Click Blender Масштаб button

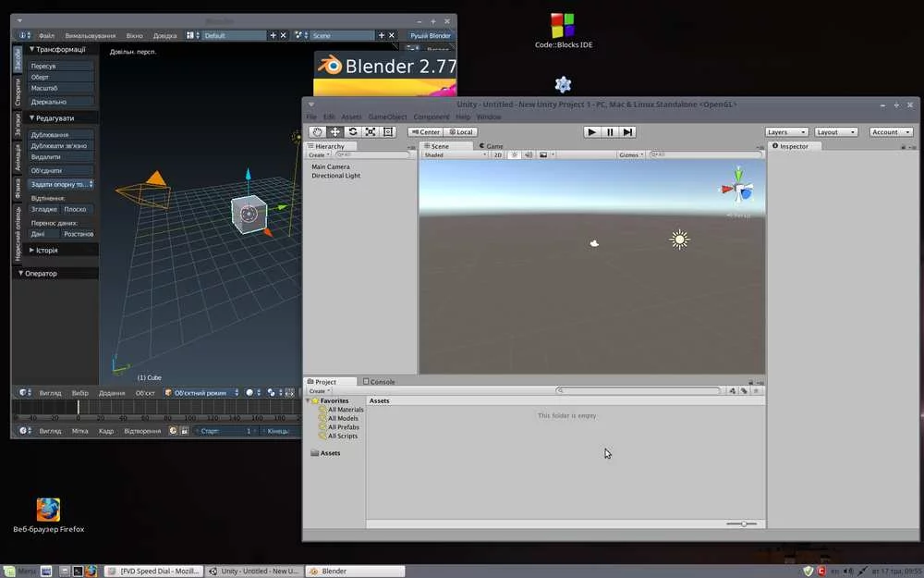pos(61,88)
